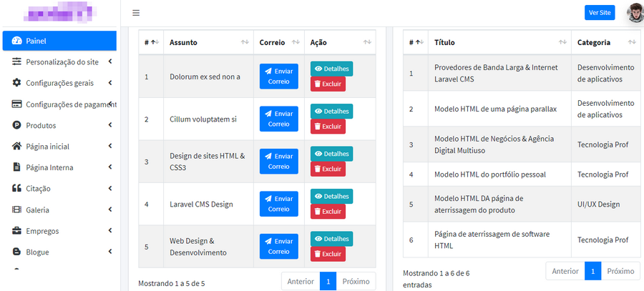Click 'Modelo HTML de uma página parallax' title

[496, 109]
